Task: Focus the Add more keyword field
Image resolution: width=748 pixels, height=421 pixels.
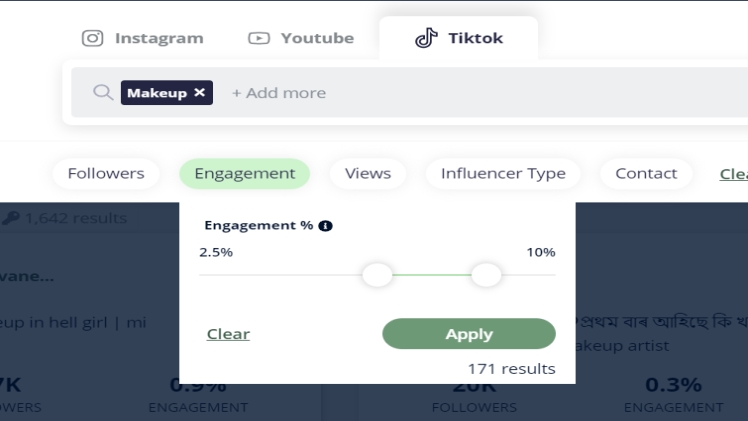Action: [x=279, y=93]
